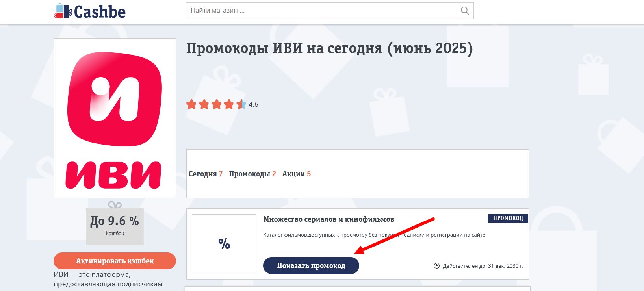Open the 'Множество сериалов и кинофильмов' offer title
This screenshot has height=291, width=644.
[329, 219]
